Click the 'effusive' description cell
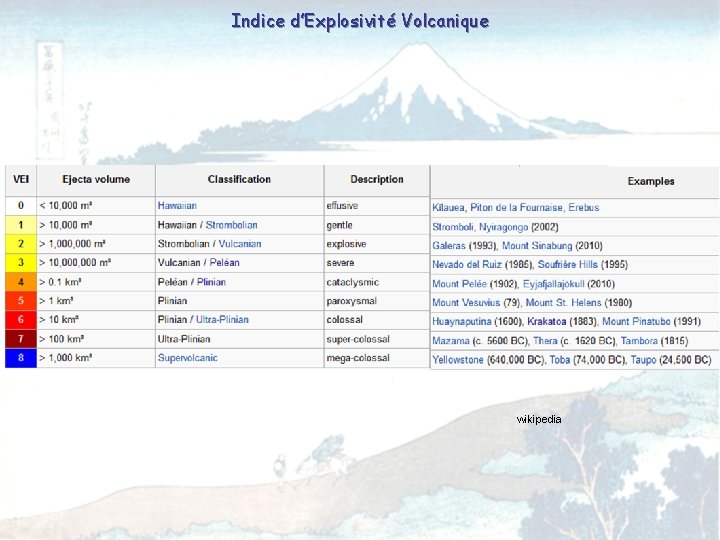Image resolution: width=720 pixels, height=540 pixels. [377, 206]
